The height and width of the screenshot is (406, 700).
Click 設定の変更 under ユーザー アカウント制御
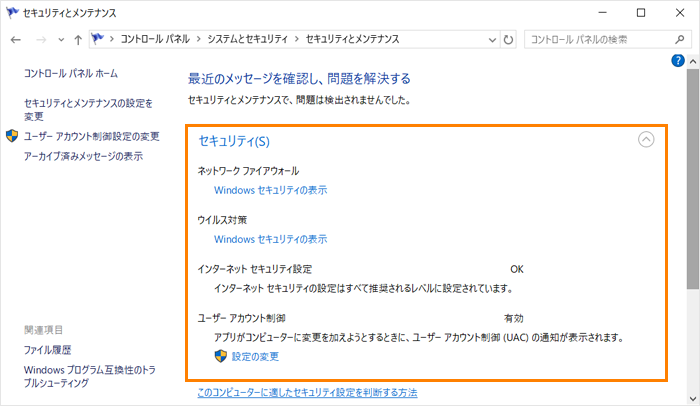[255, 356]
